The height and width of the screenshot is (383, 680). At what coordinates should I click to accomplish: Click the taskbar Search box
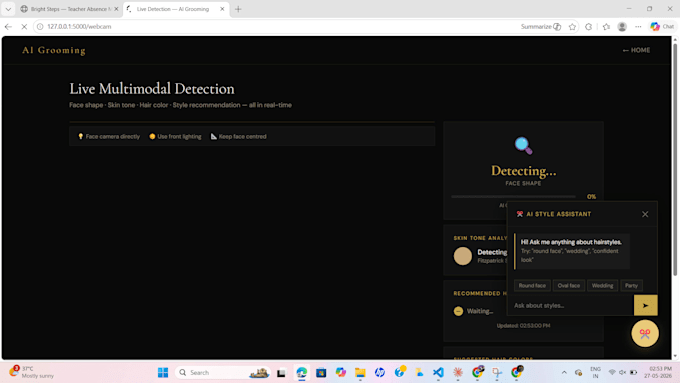(x=223, y=372)
